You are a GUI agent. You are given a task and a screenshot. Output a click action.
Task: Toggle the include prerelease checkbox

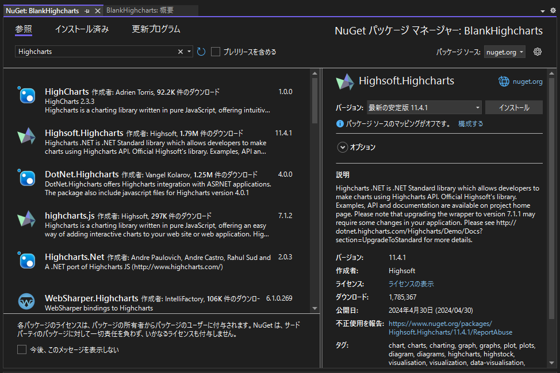click(215, 52)
